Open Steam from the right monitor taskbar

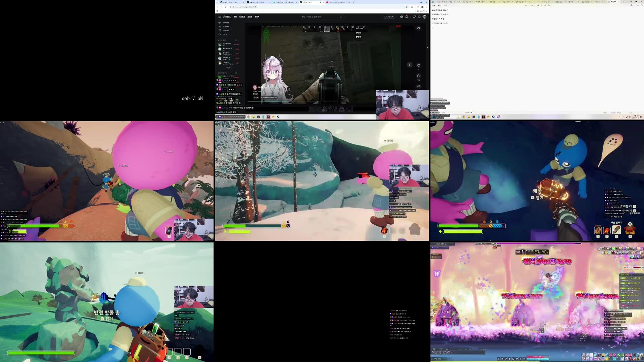tap(493, 117)
